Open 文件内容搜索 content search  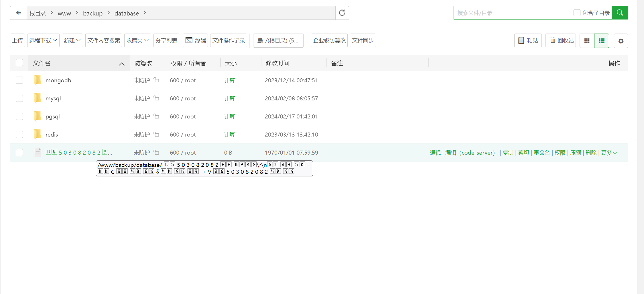(x=104, y=40)
